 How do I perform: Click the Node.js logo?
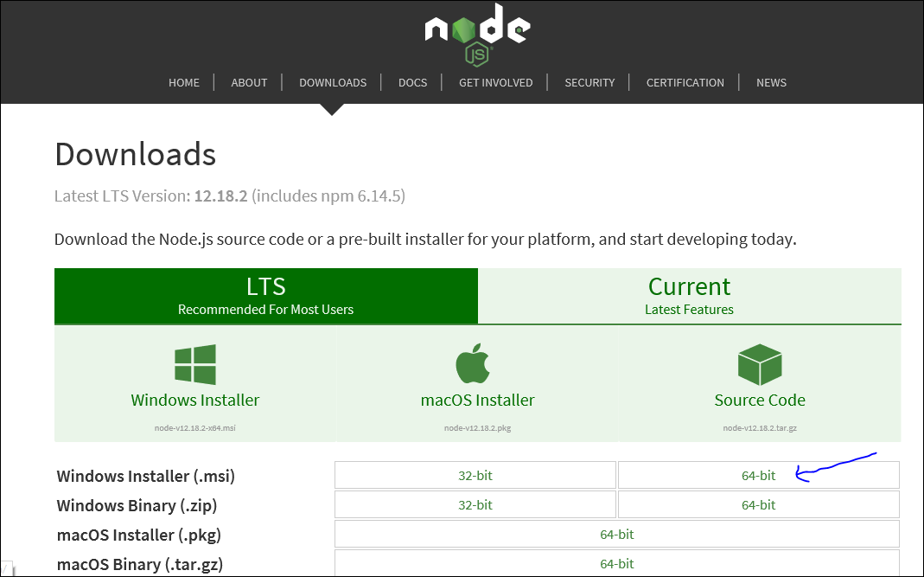tap(477, 35)
